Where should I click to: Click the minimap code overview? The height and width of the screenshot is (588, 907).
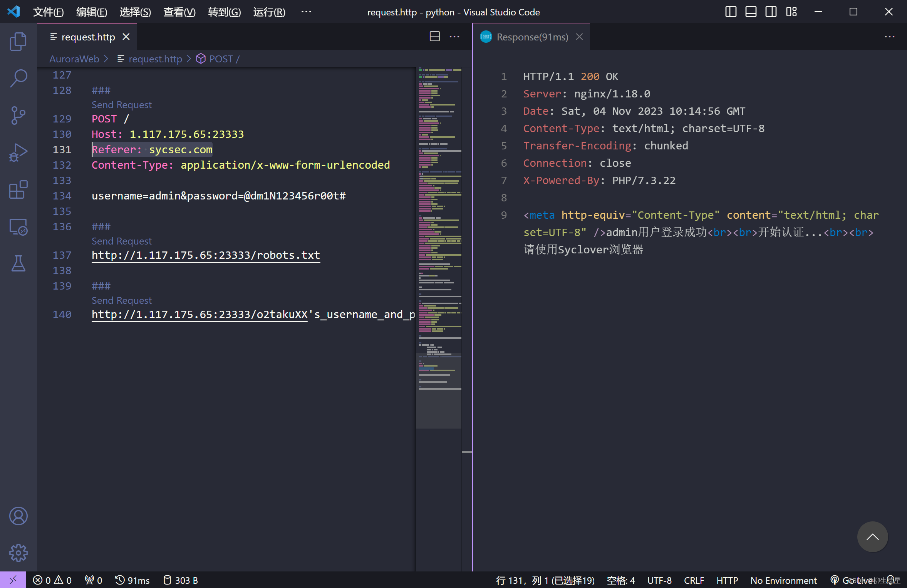point(439,193)
